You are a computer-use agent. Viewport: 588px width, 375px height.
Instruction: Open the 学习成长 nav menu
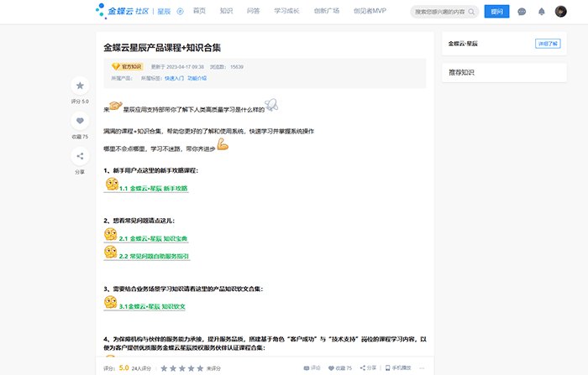[287, 11]
